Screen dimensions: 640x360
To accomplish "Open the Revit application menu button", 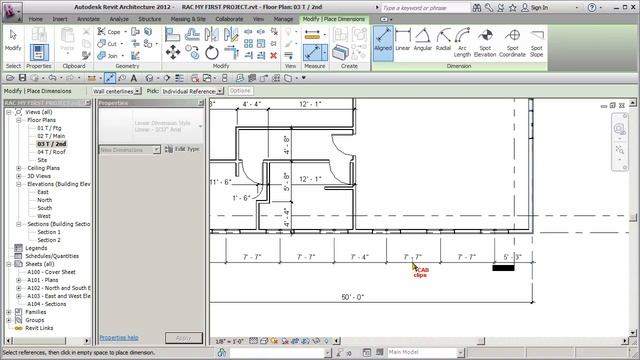I will (11, 11).
